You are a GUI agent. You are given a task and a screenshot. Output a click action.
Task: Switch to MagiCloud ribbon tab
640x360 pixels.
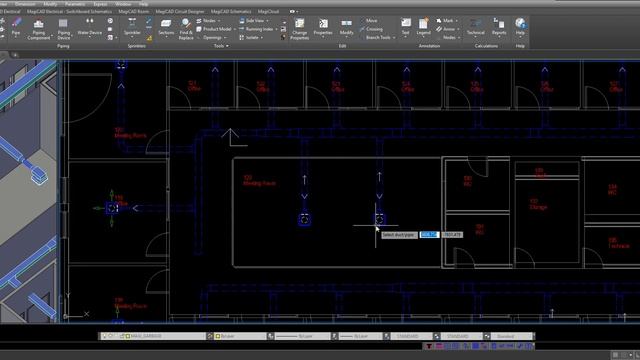click(x=268, y=11)
